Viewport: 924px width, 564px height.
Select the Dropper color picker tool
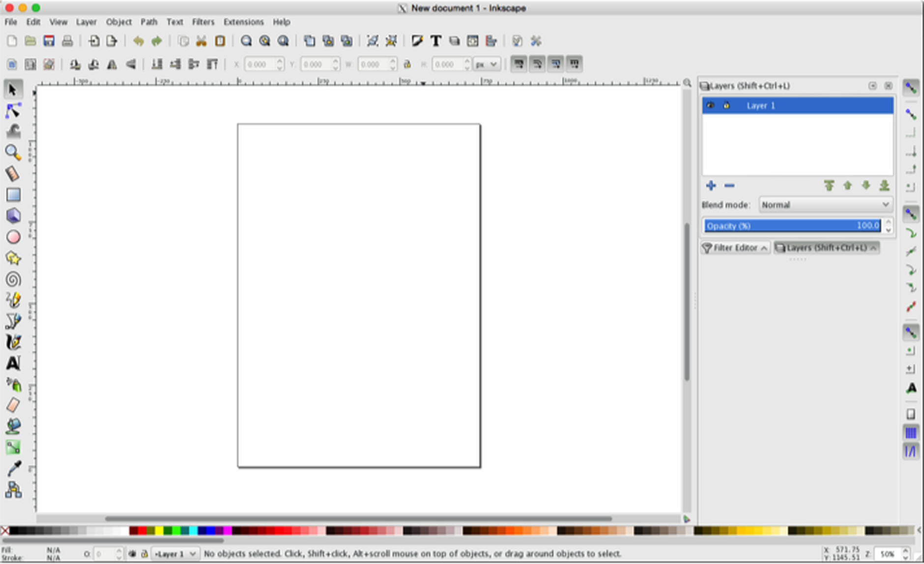click(13, 468)
